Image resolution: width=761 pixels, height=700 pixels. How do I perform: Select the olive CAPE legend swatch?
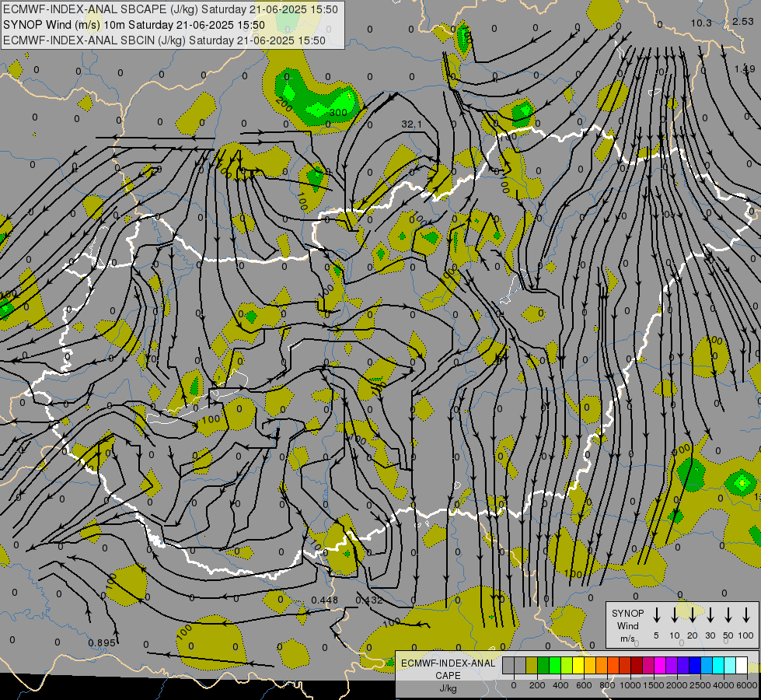point(532,665)
